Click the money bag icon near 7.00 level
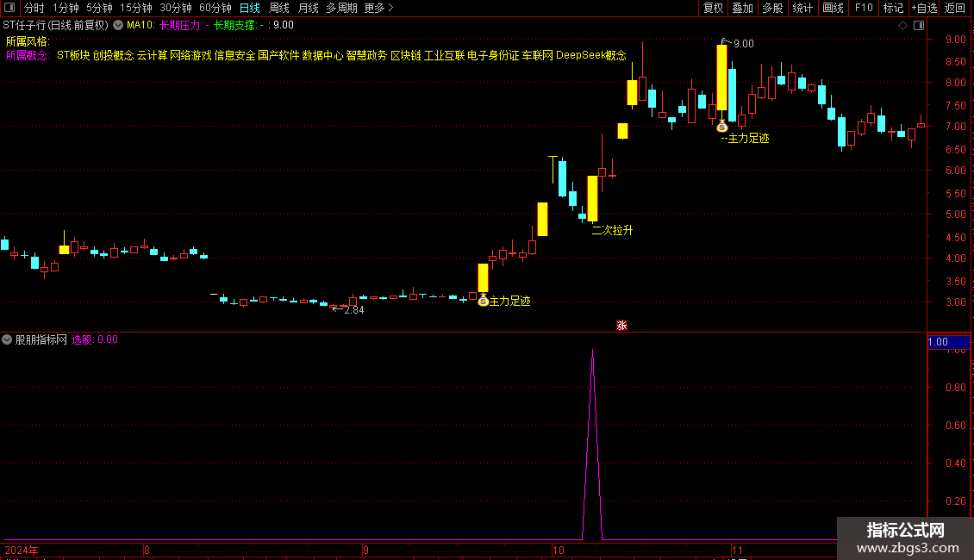Viewport: 974px width, 560px height. point(721,127)
